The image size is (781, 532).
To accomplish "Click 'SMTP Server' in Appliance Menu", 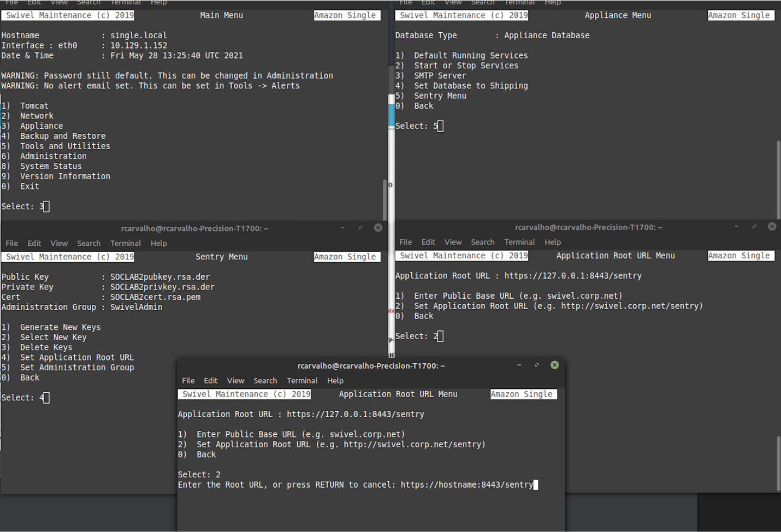I will [x=440, y=76].
